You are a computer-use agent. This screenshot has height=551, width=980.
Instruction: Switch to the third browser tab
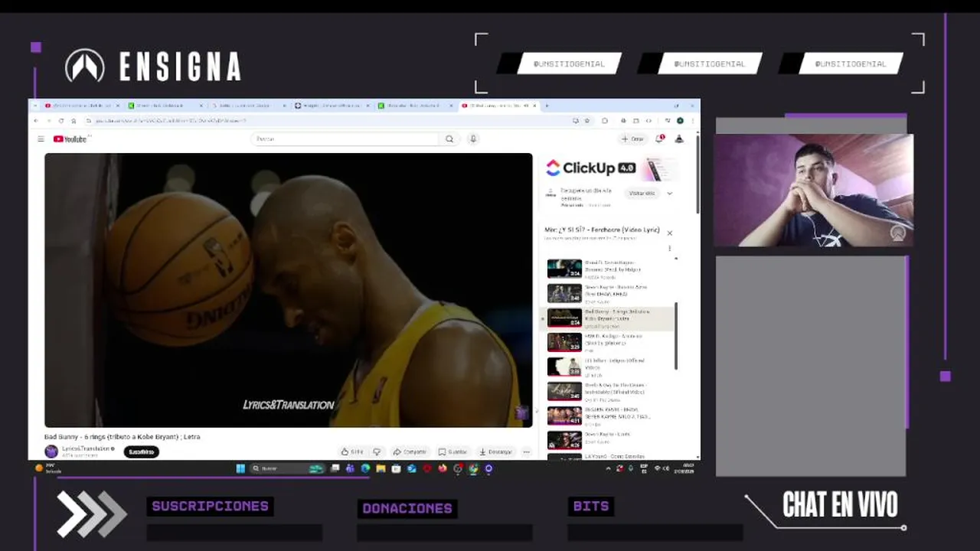[249, 106]
